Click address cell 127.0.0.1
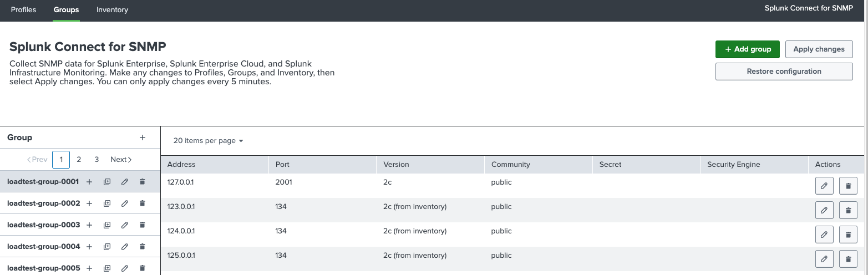 point(181,182)
